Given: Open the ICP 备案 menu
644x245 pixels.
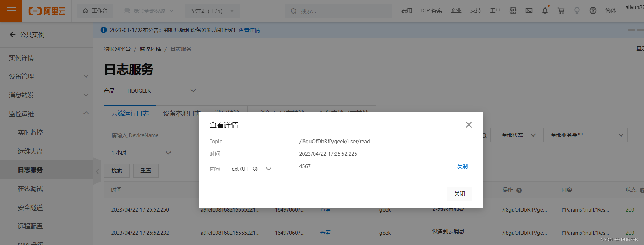Looking at the screenshot, I should (432, 11).
